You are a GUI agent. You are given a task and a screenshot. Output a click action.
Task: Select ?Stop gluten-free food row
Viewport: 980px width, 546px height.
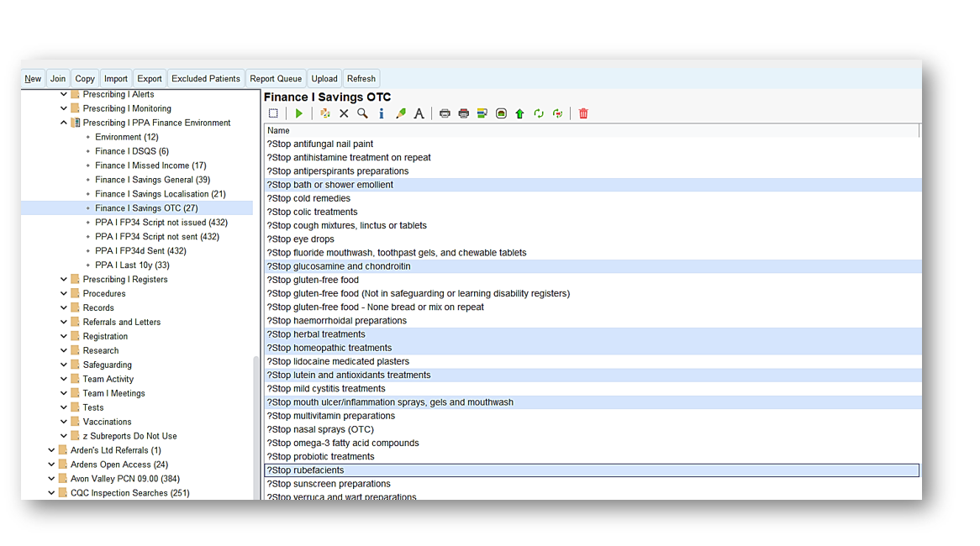click(593, 280)
